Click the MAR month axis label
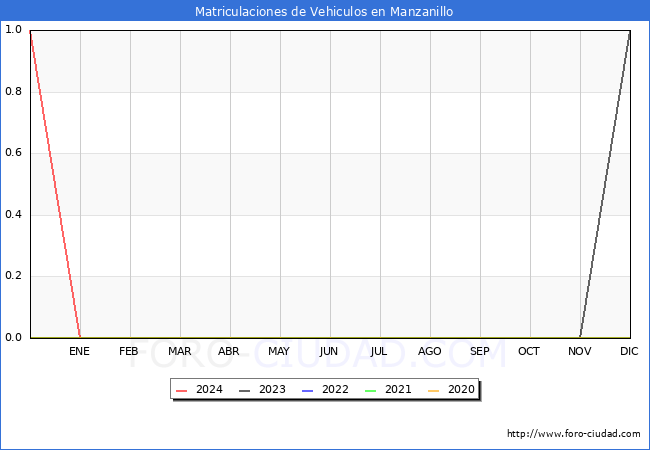This screenshot has height=450, width=650. (x=179, y=351)
